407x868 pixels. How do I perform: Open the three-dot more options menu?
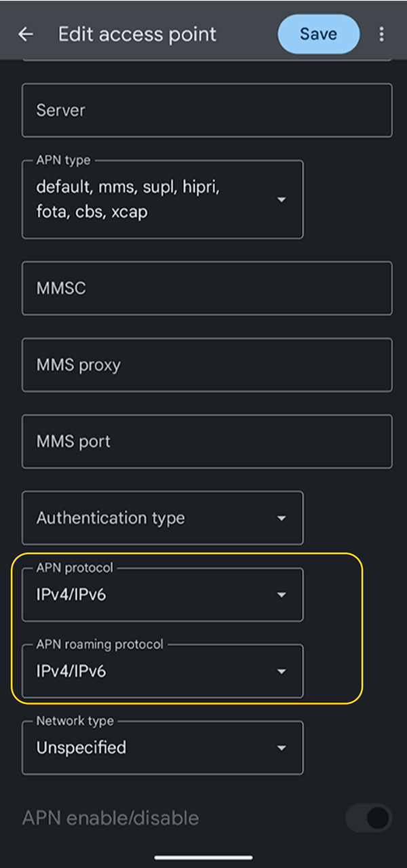(x=382, y=34)
